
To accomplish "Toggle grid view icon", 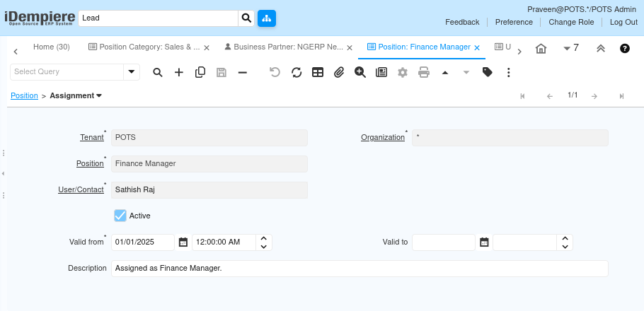I will coord(318,73).
